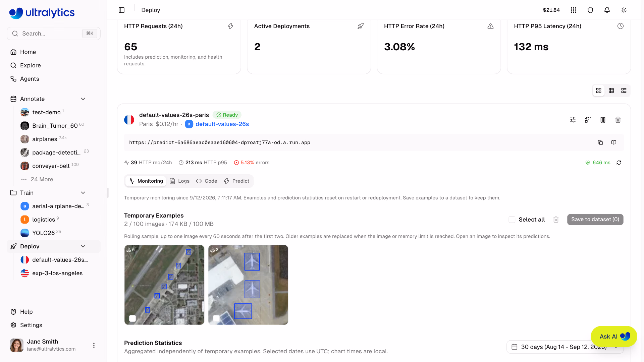Click the endpoint URL text
The height and width of the screenshot is (362, 644).
pyautogui.click(x=220, y=142)
